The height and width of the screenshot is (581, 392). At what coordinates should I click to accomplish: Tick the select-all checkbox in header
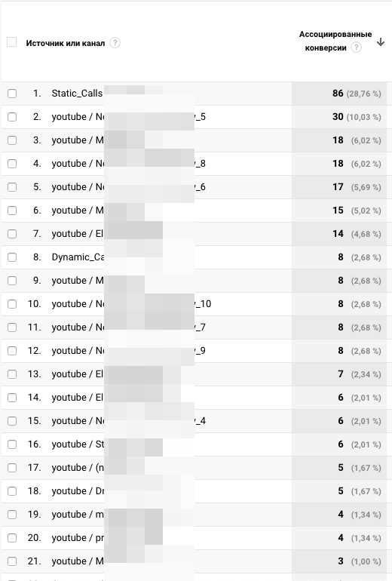coord(12,41)
